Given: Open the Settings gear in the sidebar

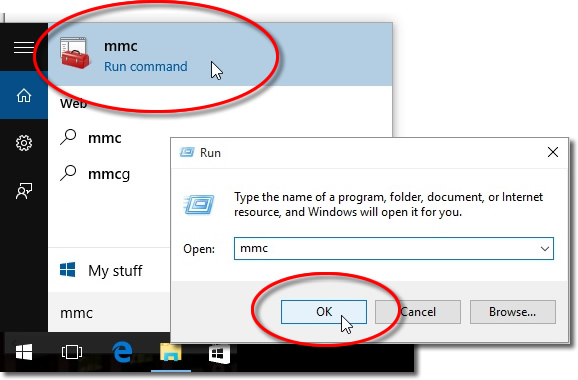Looking at the screenshot, I should [x=24, y=143].
